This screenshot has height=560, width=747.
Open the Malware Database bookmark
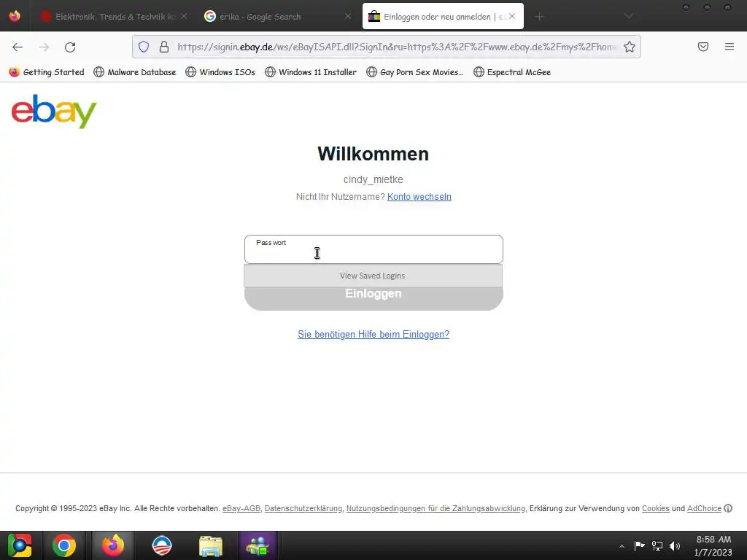click(x=135, y=72)
